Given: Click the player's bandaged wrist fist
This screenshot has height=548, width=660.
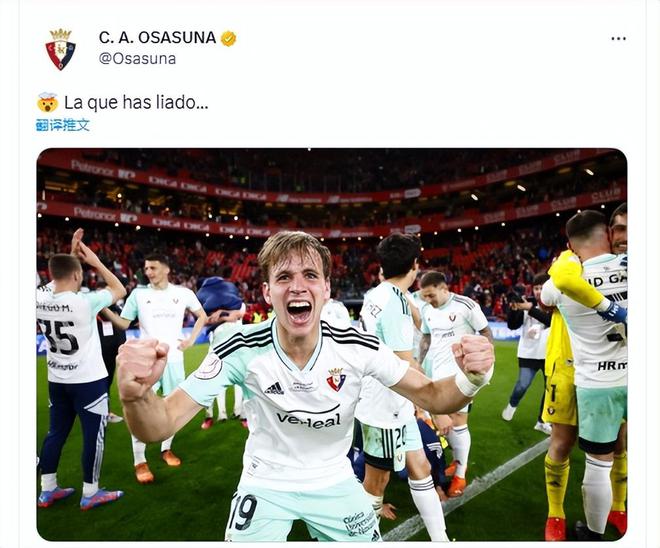Looking at the screenshot, I should pyautogui.click(x=474, y=362).
